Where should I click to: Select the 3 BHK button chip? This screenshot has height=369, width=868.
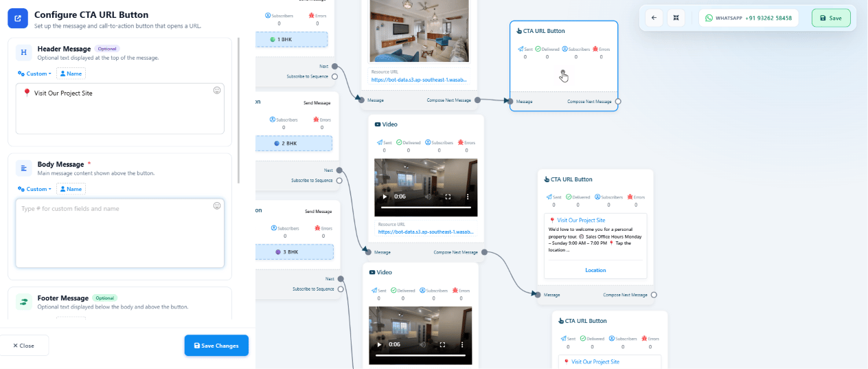pyautogui.click(x=293, y=252)
